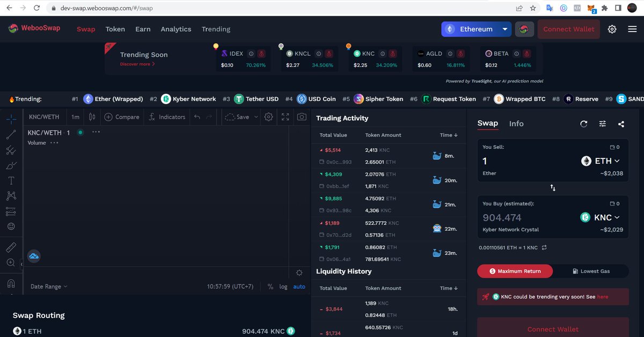Go to Analytics page

[176, 29]
